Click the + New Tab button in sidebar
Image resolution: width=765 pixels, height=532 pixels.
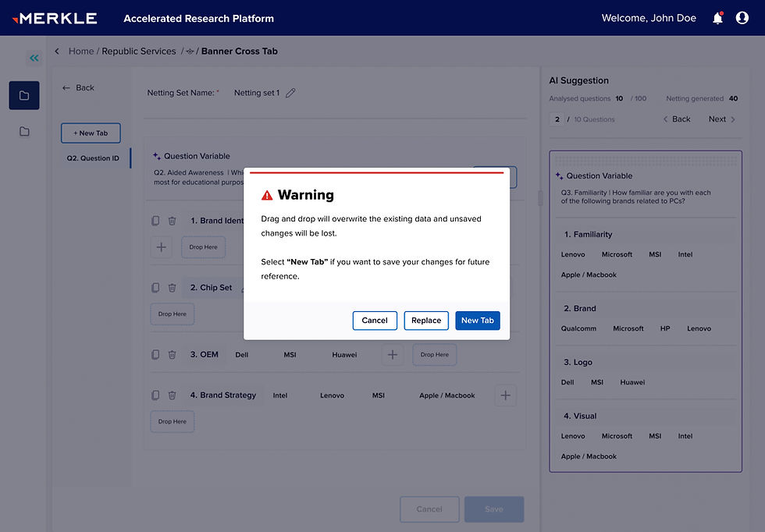91,133
